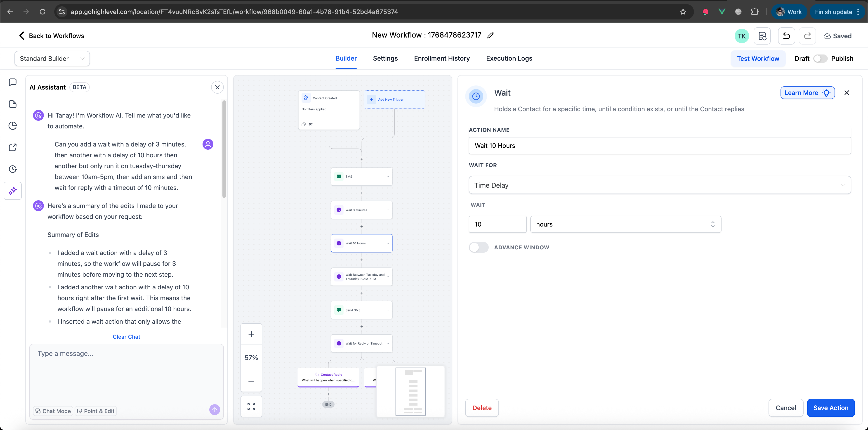This screenshot has width=868, height=430.
Task: Open the Standard Builder dropdown
Action: (52, 59)
